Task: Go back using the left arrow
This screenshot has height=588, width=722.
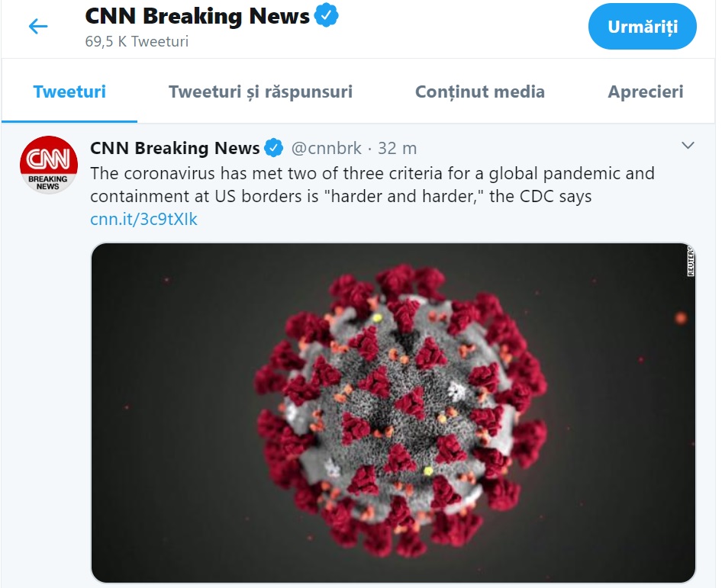Action: [x=37, y=27]
